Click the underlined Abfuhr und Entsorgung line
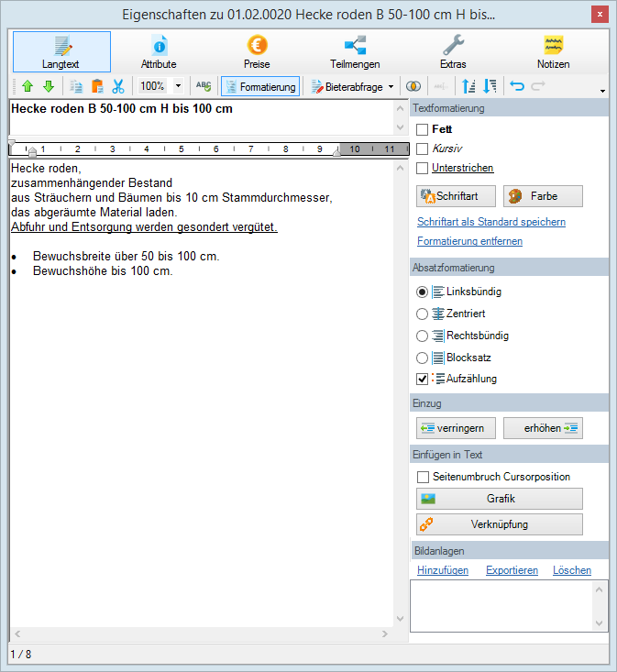This screenshot has width=617, height=672. click(145, 227)
